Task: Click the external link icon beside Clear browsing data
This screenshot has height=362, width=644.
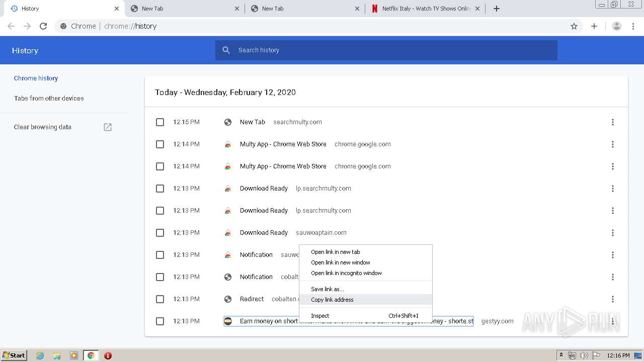Action: click(108, 127)
